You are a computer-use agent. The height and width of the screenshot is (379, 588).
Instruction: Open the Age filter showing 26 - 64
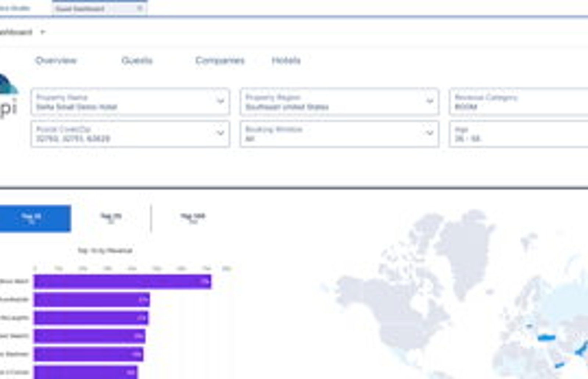[x=519, y=134]
